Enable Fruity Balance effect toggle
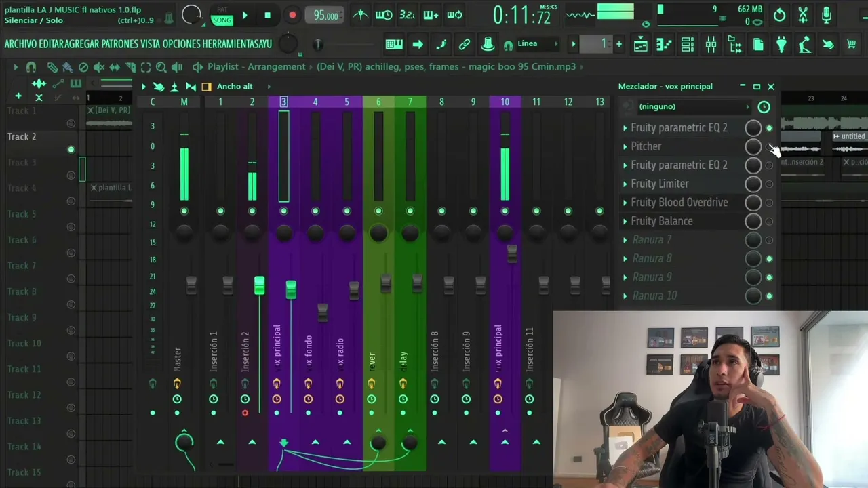The width and height of the screenshot is (868, 488). point(769,221)
